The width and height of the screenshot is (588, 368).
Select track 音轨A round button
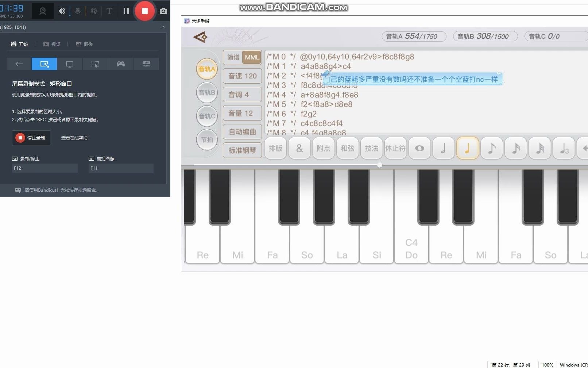pos(207,69)
